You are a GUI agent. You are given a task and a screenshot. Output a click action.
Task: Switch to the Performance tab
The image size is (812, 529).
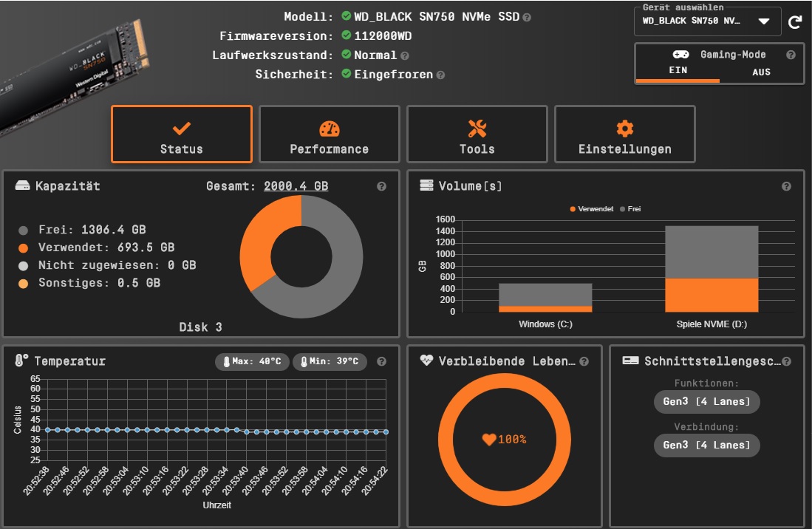[330, 134]
